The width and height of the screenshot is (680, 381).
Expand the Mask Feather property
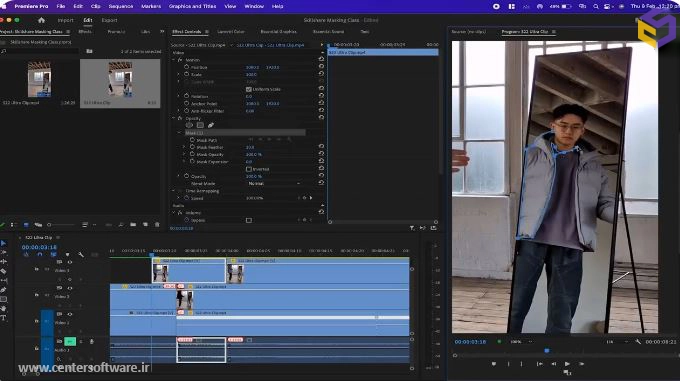click(184, 147)
